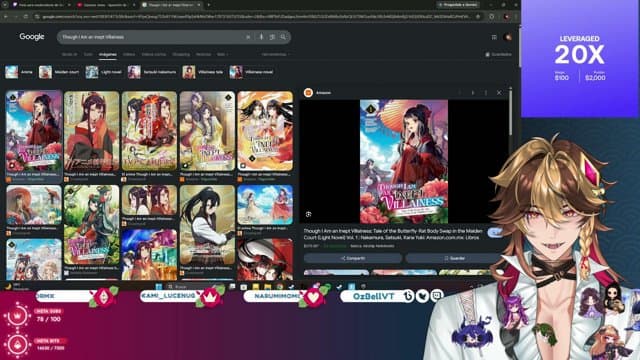Viewport: 640px width, 360px height.
Task: Click the preview panel scrollbar
Action: click(510, 112)
